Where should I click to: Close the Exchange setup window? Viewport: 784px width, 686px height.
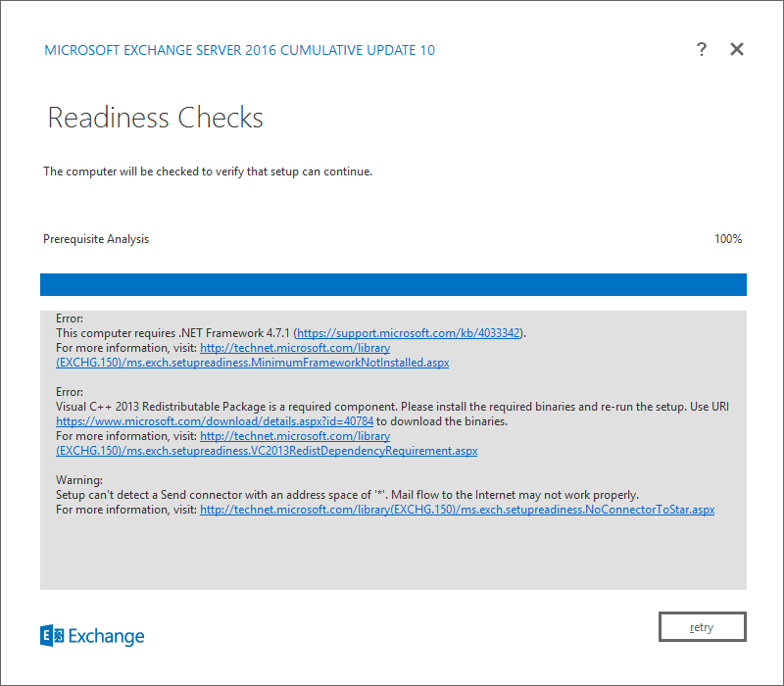click(x=737, y=49)
